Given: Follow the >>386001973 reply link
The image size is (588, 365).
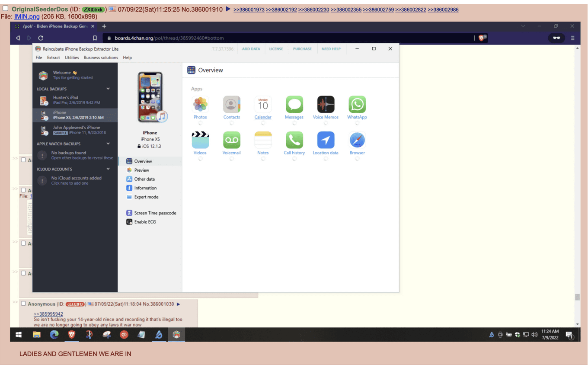Looking at the screenshot, I should (x=249, y=10).
